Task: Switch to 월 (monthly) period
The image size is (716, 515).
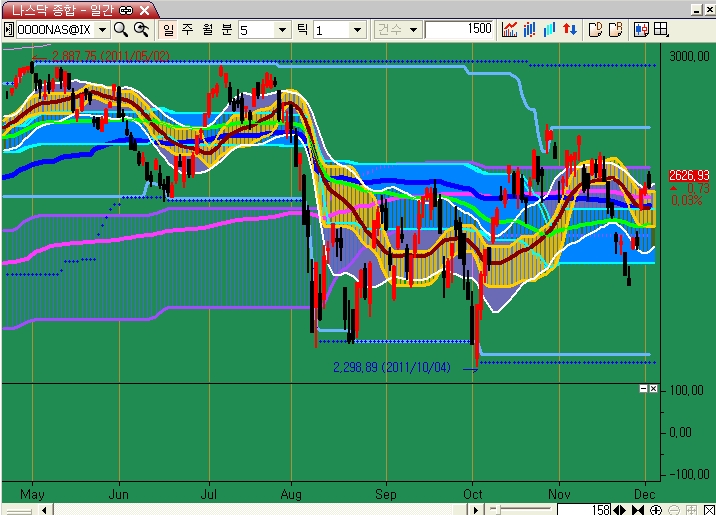Action: coord(206,30)
